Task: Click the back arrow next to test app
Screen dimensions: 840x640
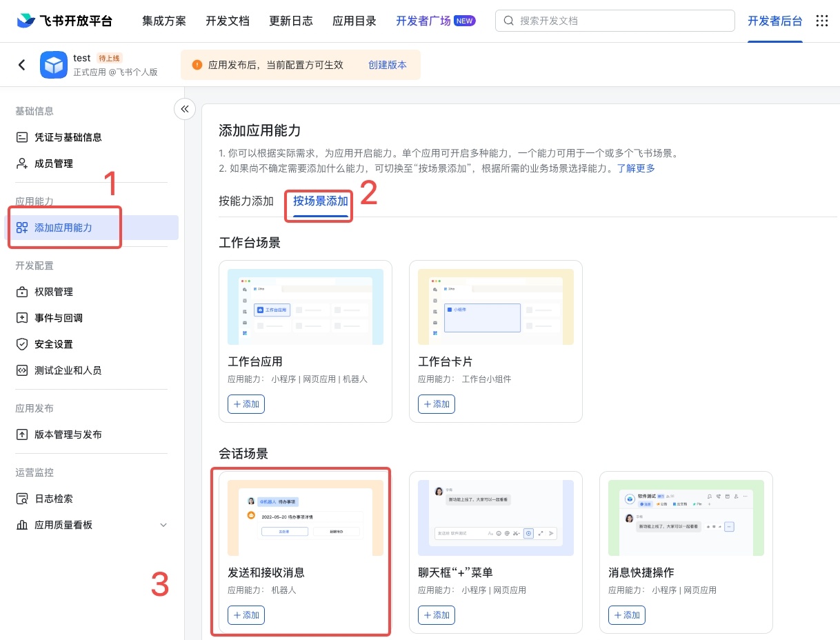Action: pos(22,65)
